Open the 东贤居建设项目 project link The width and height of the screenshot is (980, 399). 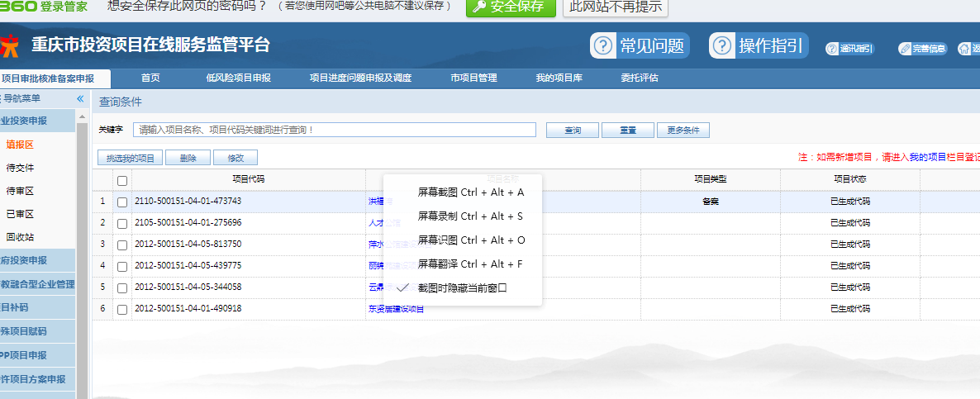[x=396, y=309]
